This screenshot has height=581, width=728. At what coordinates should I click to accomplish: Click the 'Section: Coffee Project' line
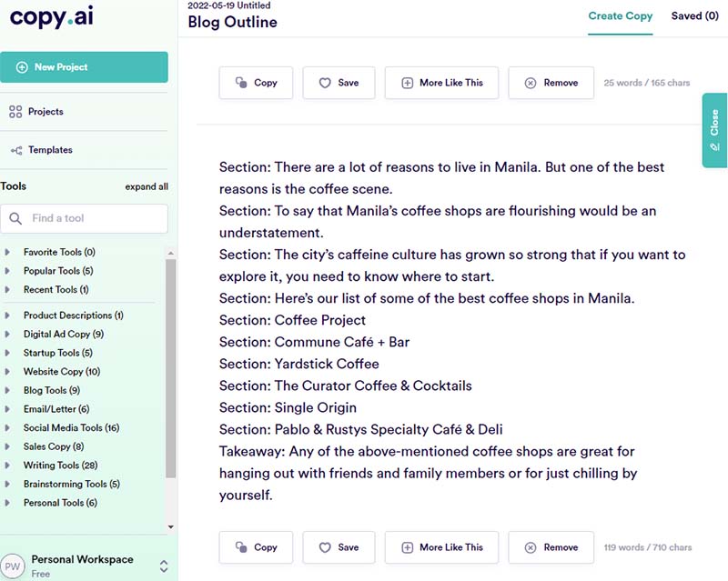[292, 320]
